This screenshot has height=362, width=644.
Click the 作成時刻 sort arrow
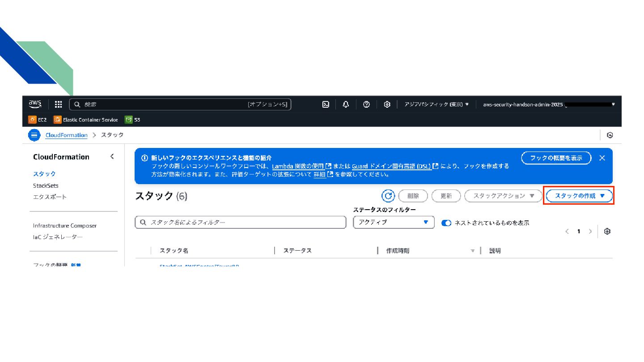473,251
